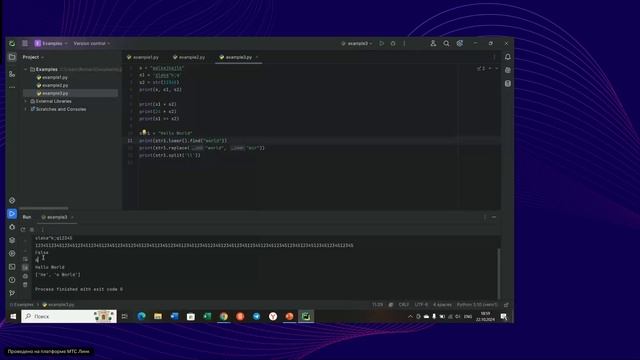Open editor tabs options menu
The width and height of the screenshot is (640, 360).
click(x=494, y=57)
